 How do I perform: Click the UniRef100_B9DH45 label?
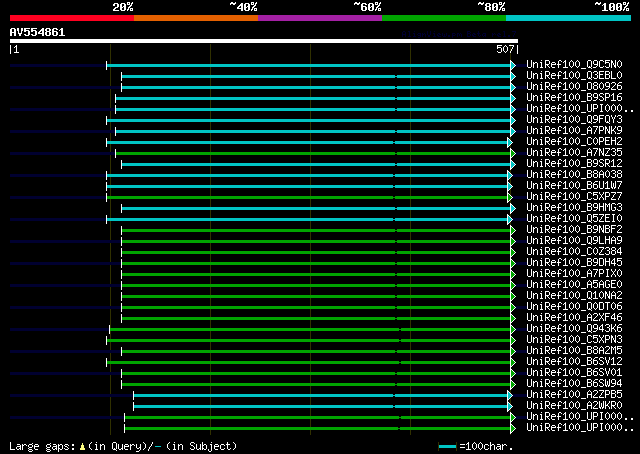[574, 263]
